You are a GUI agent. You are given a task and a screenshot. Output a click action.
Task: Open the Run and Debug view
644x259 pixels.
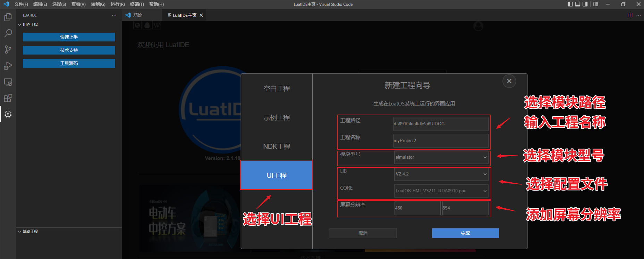tap(8, 66)
